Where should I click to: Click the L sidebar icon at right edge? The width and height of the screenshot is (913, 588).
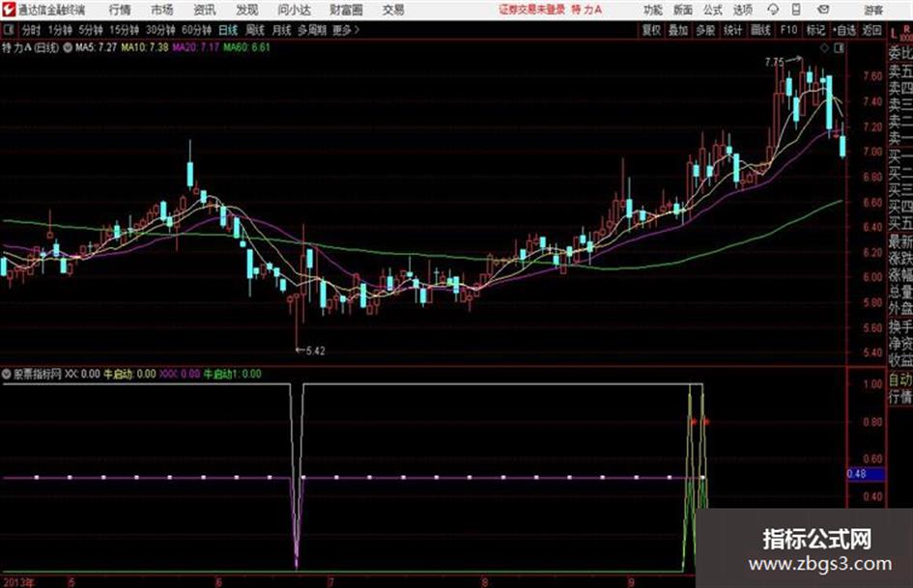(894, 33)
